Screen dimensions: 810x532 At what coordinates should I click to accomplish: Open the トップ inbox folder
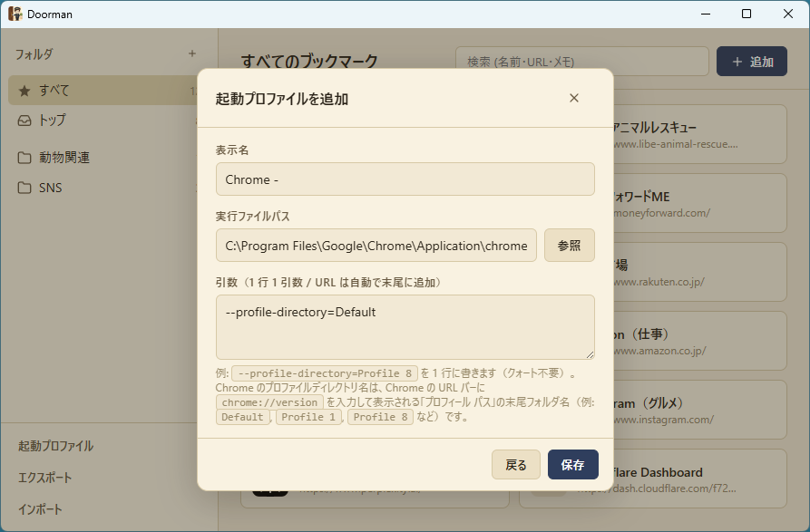pos(103,121)
